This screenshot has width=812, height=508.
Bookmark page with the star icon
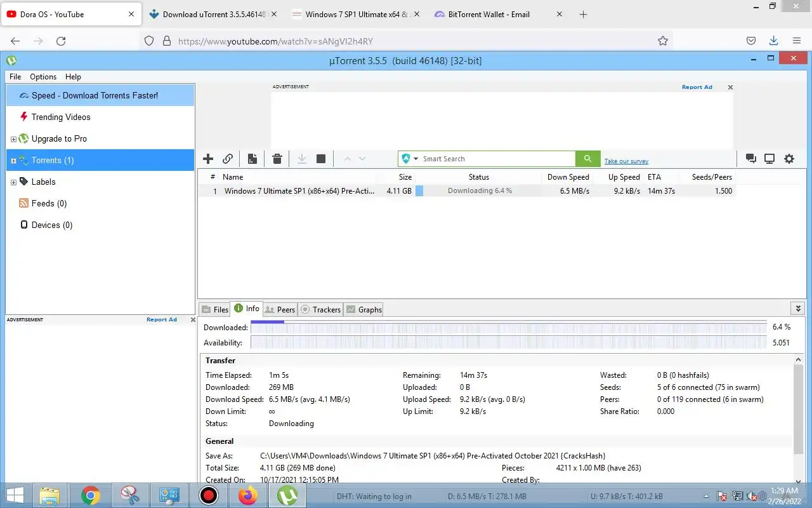(x=663, y=41)
